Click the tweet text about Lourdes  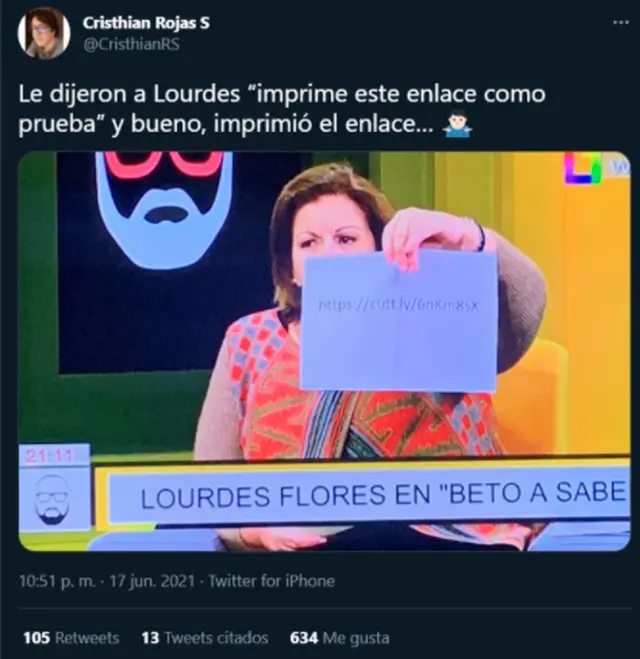(282, 109)
